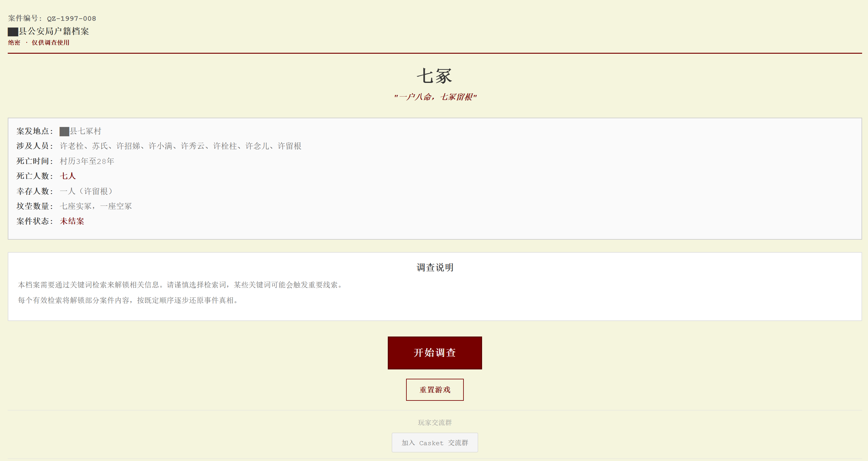The height and width of the screenshot is (461, 868).
Task: Select case number QZ-1997-008 text
Action: (x=71, y=19)
